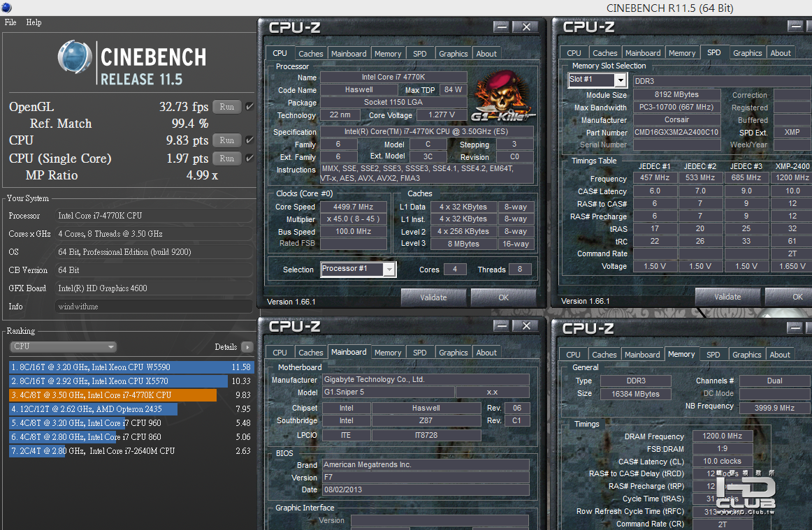Open About tab in Mainboard CPU-Z window
The image size is (812, 530).
click(x=486, y=353)
